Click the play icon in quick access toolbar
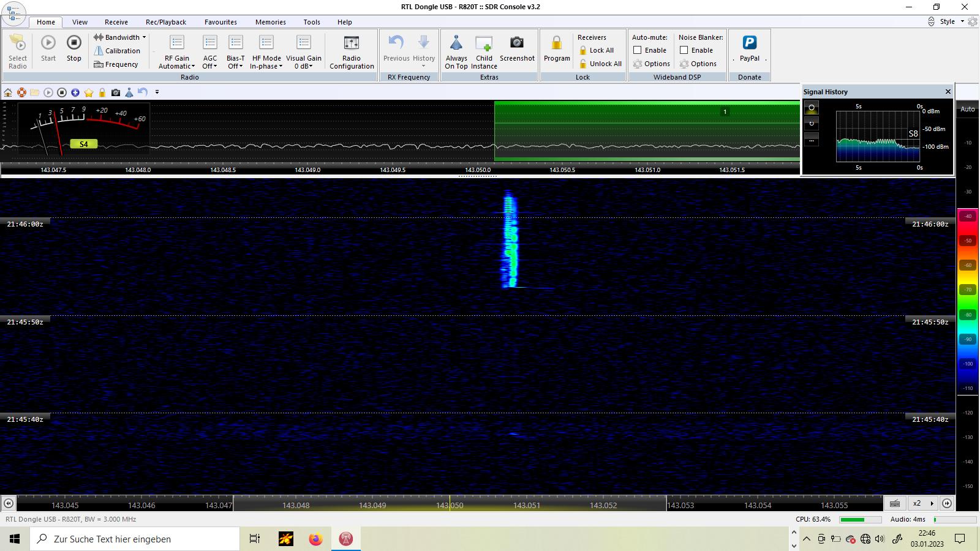The image size is (980, 551). point(48,92)
